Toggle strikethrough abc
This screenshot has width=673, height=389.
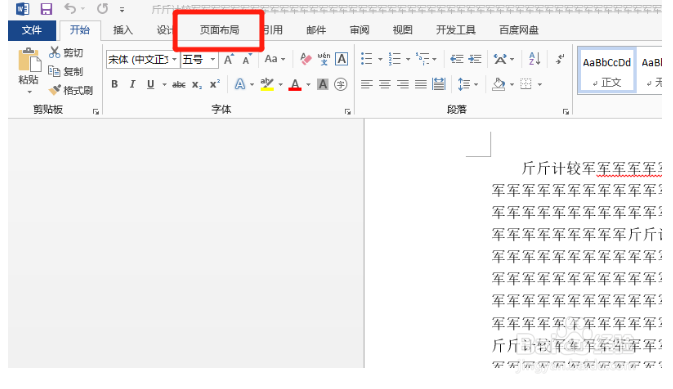pyautogui.click(x=179, y=85)
